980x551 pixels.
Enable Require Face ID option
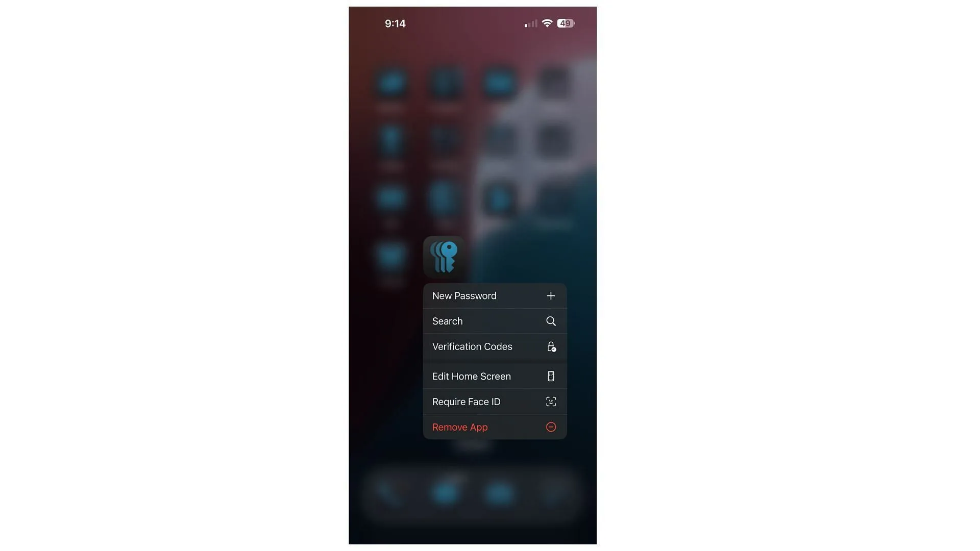coord(494,402)
